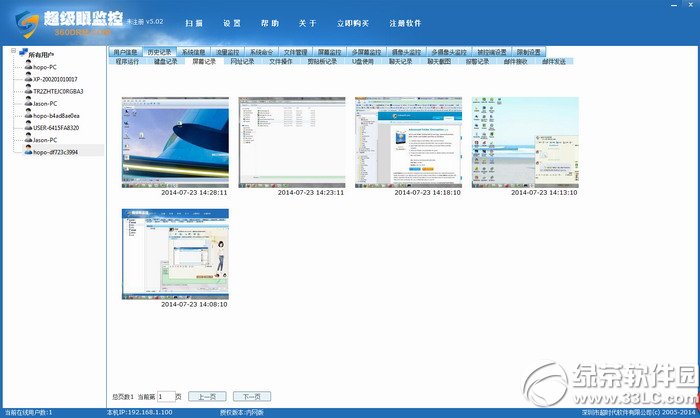Image resolution: width=700 pixels, height=418 pixels.
Task: Switch to the 文件管理 tab
Action: pos(295,52)
